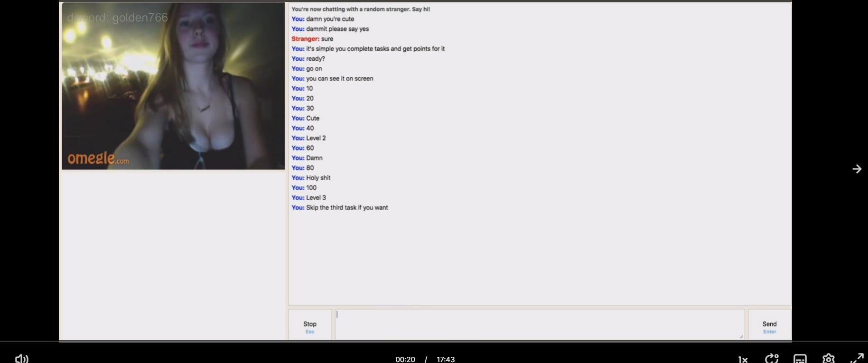Toggle the loop replay icon
868x363 pixels.
pyautogui.click(x=772, y=359)
